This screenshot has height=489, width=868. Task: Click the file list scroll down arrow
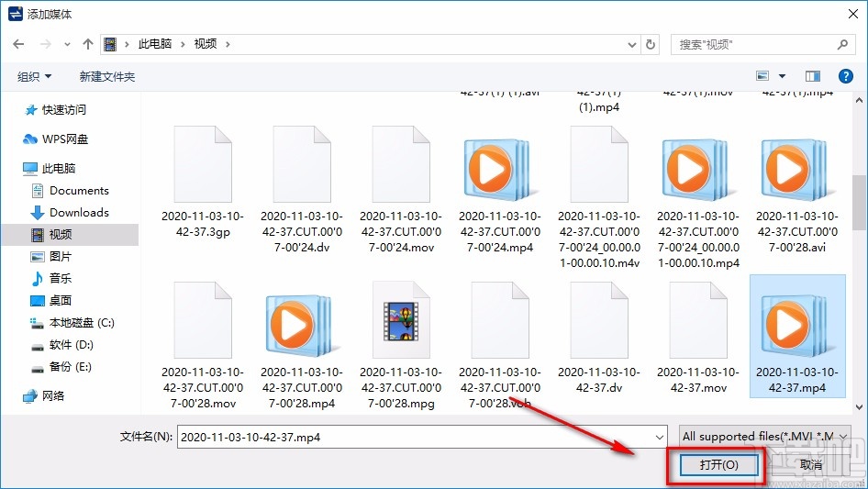[x=859, y=406]
